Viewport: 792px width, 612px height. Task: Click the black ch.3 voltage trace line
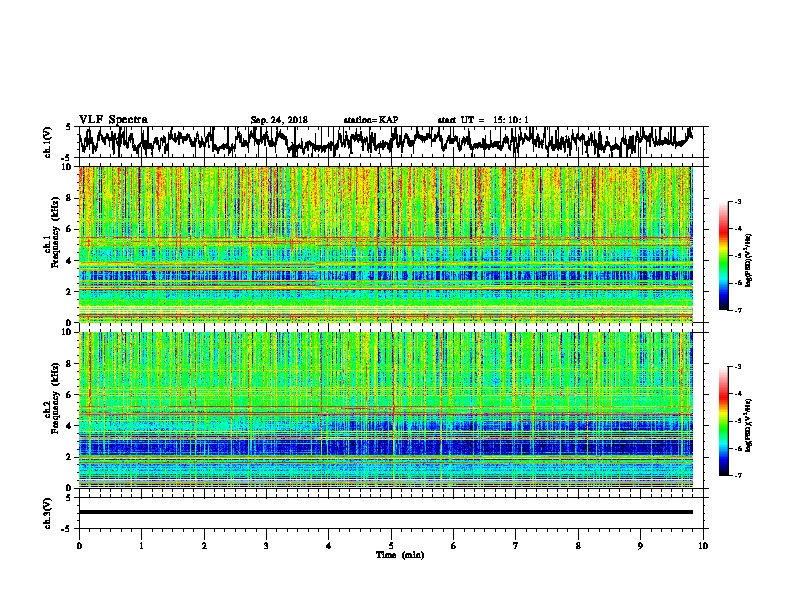(x=386, y=512)
